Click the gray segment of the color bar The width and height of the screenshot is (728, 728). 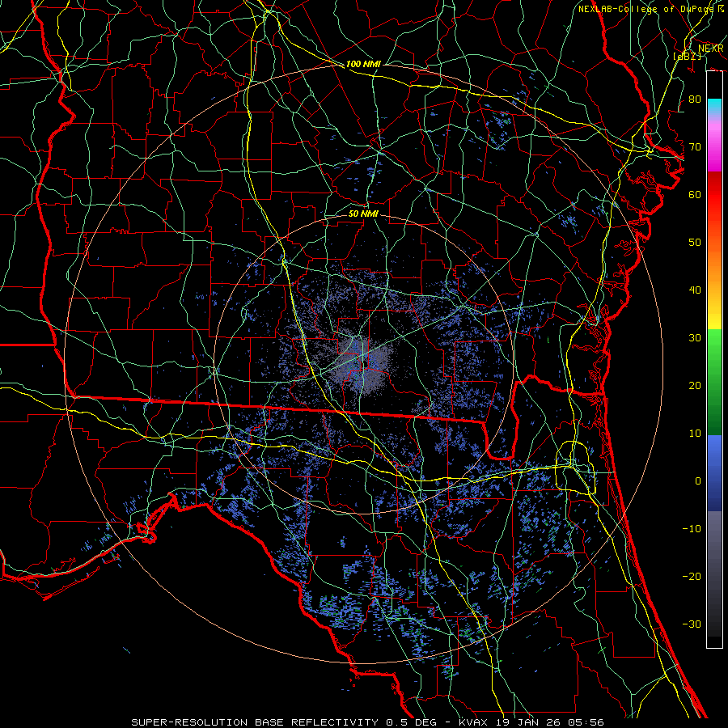pyautogui.click(x=714, y=574)
